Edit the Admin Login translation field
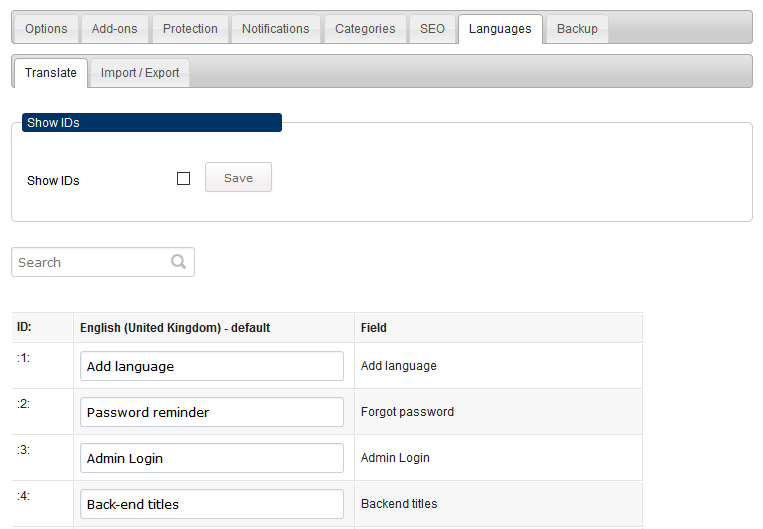Viewport: 763px width, 529px height. click(x=212, y=458)
